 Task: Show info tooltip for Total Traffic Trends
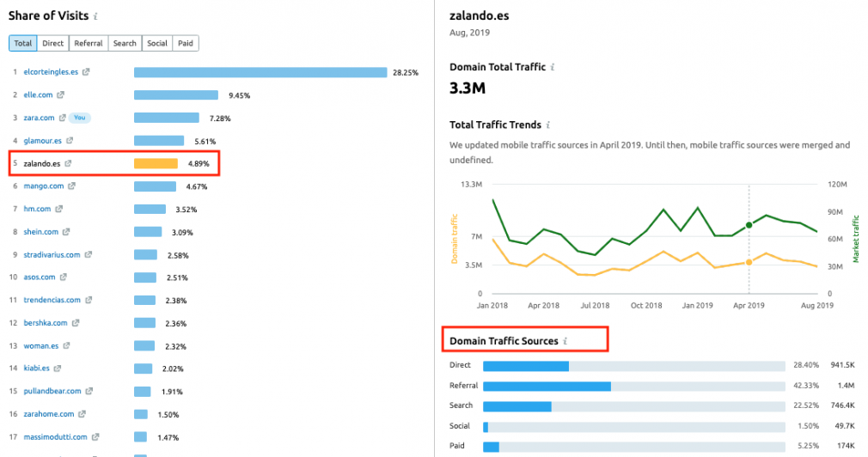tap(548, 125)
